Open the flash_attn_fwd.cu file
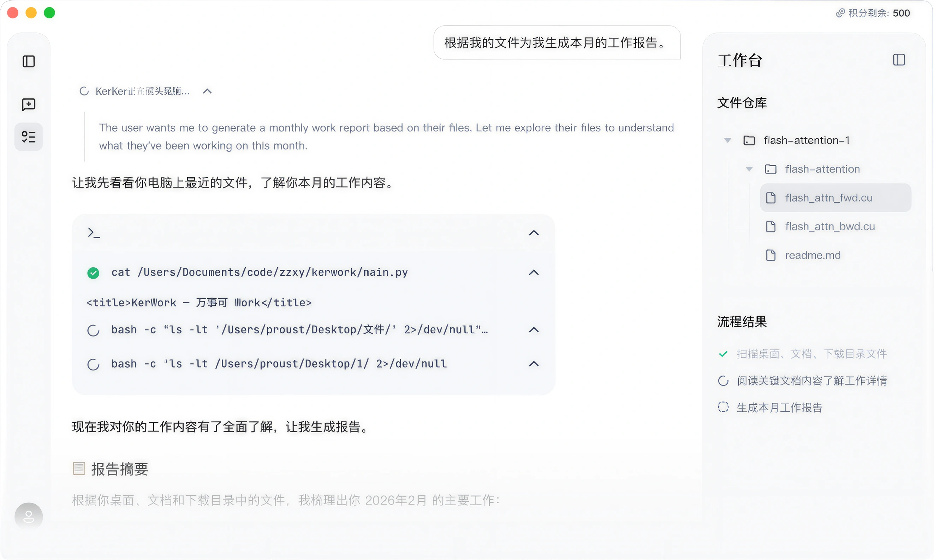 [828, 198]
